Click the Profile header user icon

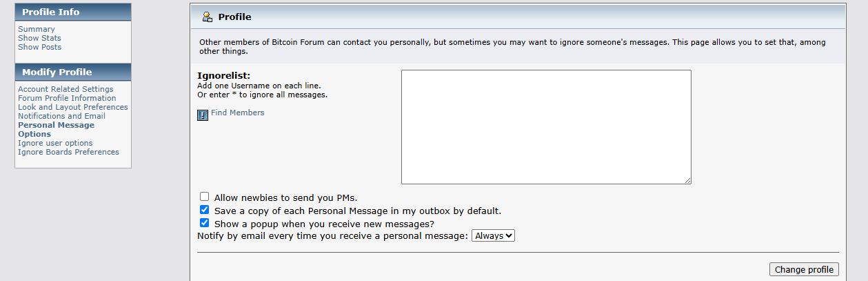click(207, 17)
